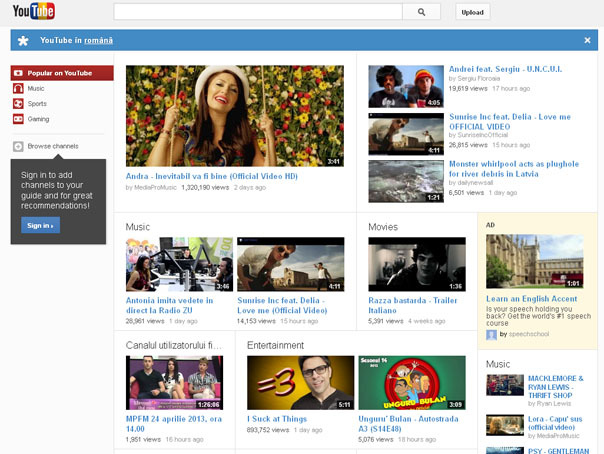This screenshot has height=454, width=604.
Task: Open the dailynewsall channel link
Action: click(x=475, y=183)
